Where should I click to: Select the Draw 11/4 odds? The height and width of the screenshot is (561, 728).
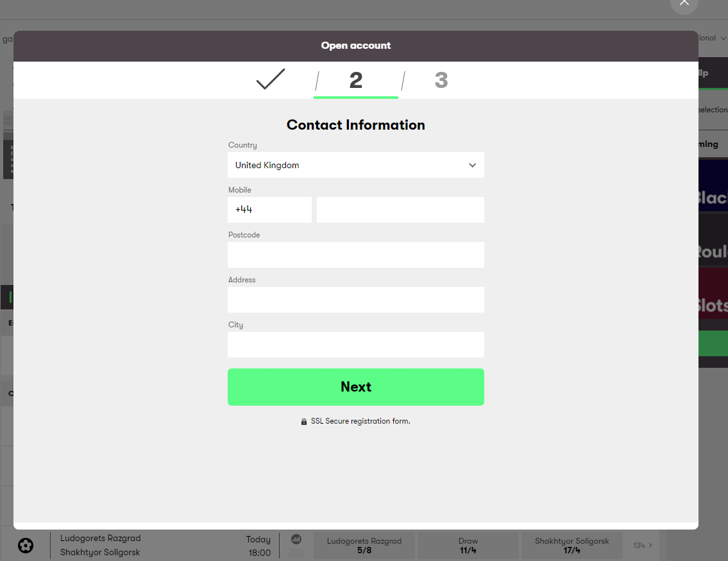tap(468, 546)
